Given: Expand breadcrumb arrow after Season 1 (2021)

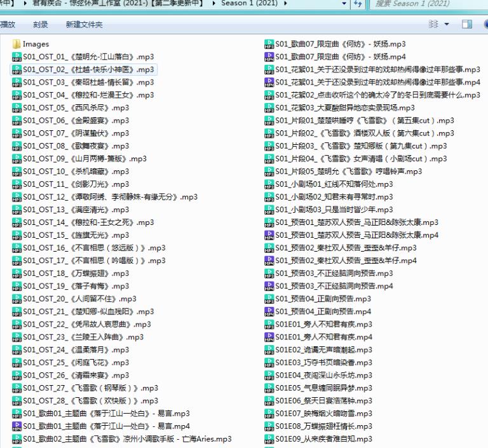Looking at the screenshot, I should click(285, 3).
